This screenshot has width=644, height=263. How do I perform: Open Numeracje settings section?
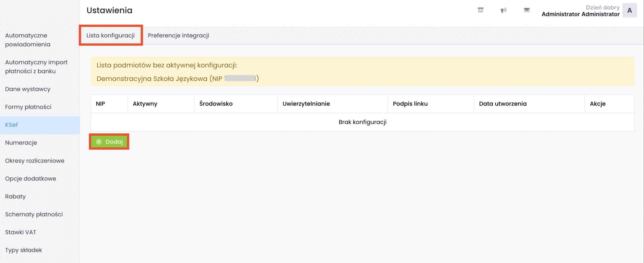(x=21, y=143)
